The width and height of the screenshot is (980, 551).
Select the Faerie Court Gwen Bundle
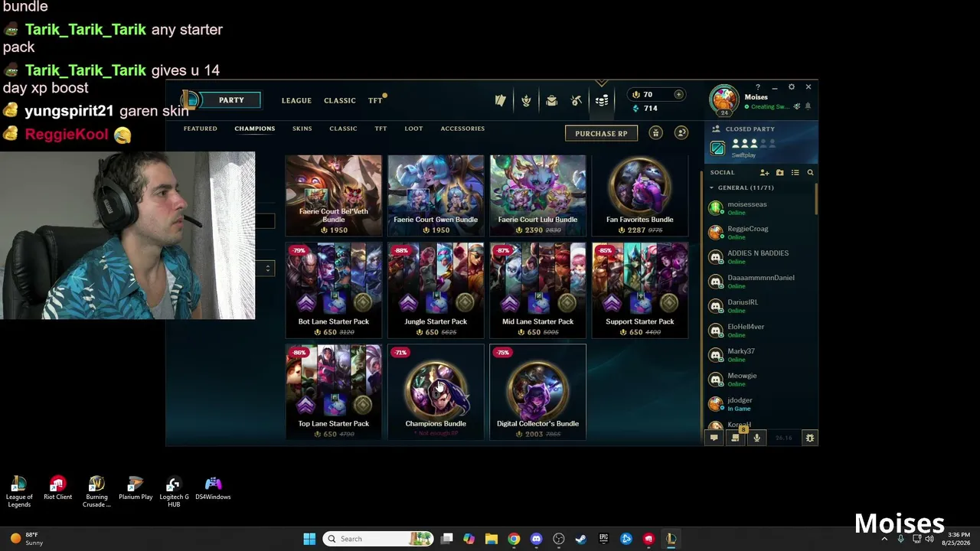pos(436,195)
